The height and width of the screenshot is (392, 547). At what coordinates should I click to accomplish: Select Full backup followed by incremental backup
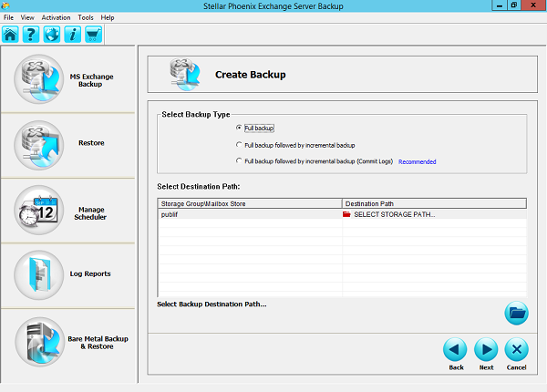point(239,144)
